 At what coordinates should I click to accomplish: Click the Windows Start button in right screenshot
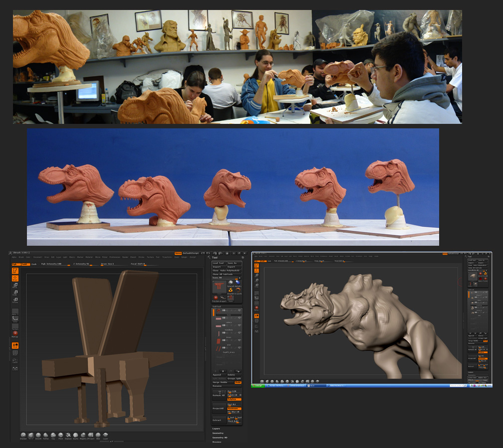pos(257,386)
